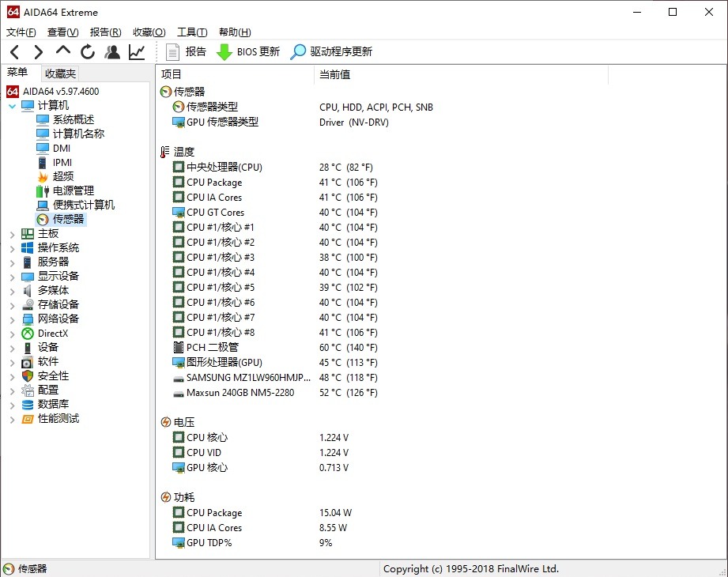This screenshot has height=577, width=728.
Task: Click the 性能测试 benchmark icon
Action: [28, 419]
